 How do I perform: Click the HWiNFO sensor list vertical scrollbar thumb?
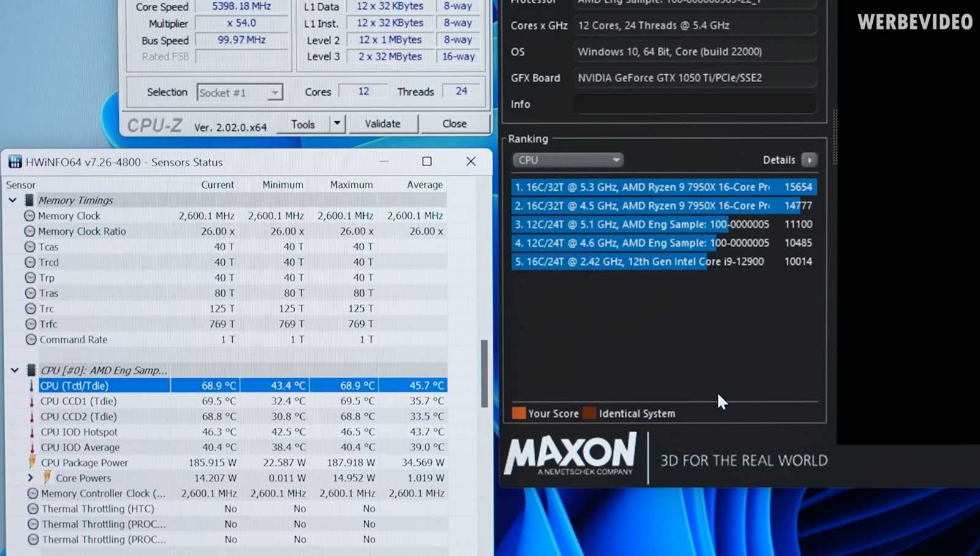[484, 373]
